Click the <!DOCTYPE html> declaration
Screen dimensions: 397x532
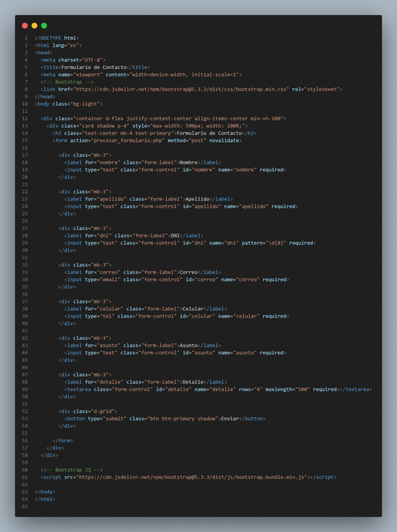[x=57, y=38]
